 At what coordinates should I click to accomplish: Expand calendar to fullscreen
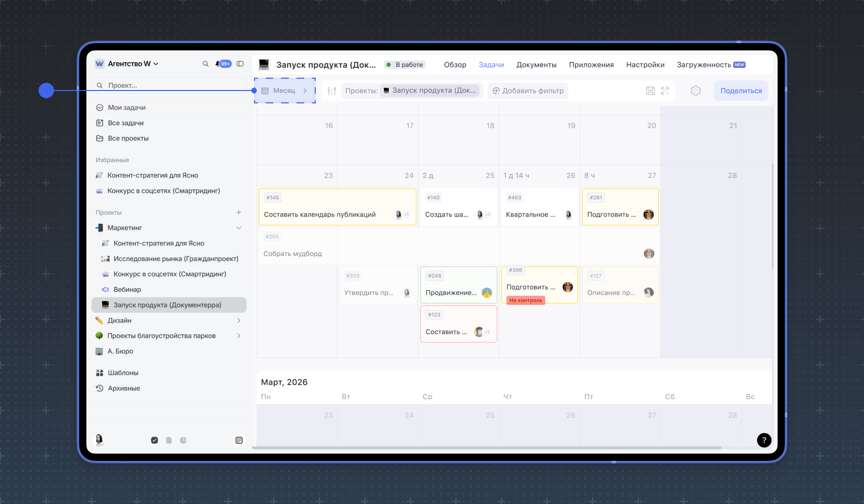(665, 91)
